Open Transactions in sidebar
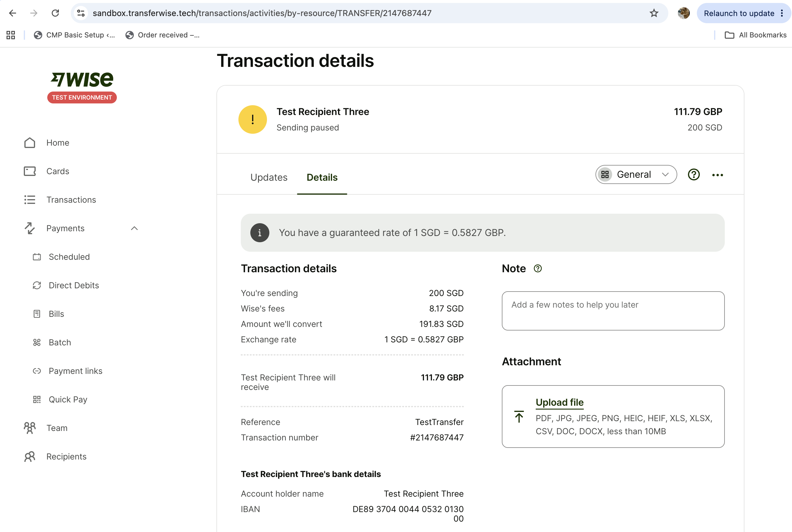792x532 pixels. pos(71,200)
